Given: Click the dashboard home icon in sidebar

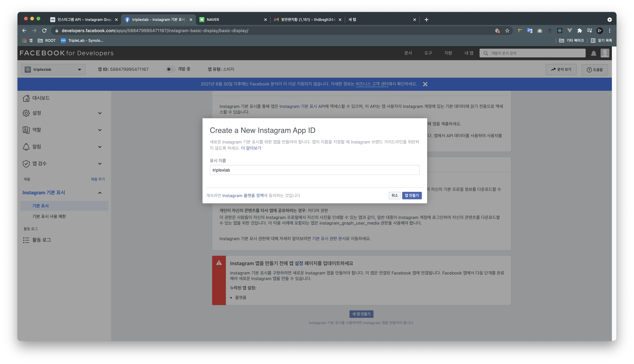Looking at the screenshot, I should tap(26, 98).
